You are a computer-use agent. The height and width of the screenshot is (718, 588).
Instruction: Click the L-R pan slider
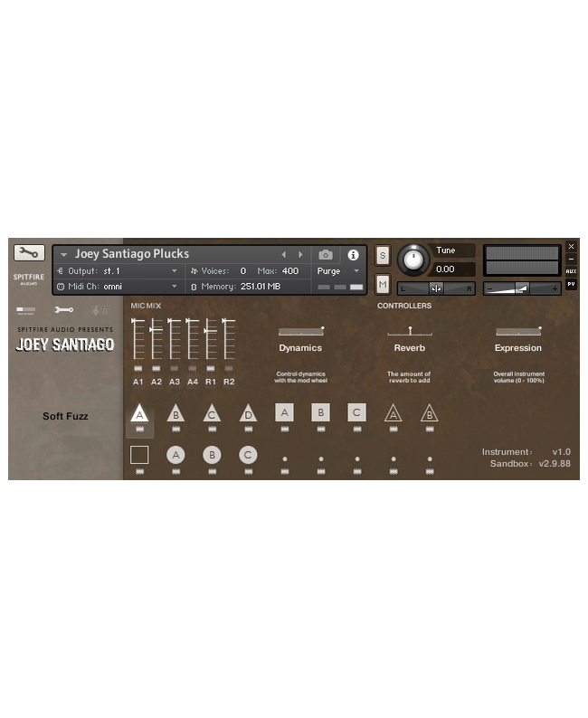tap(436, 288)
